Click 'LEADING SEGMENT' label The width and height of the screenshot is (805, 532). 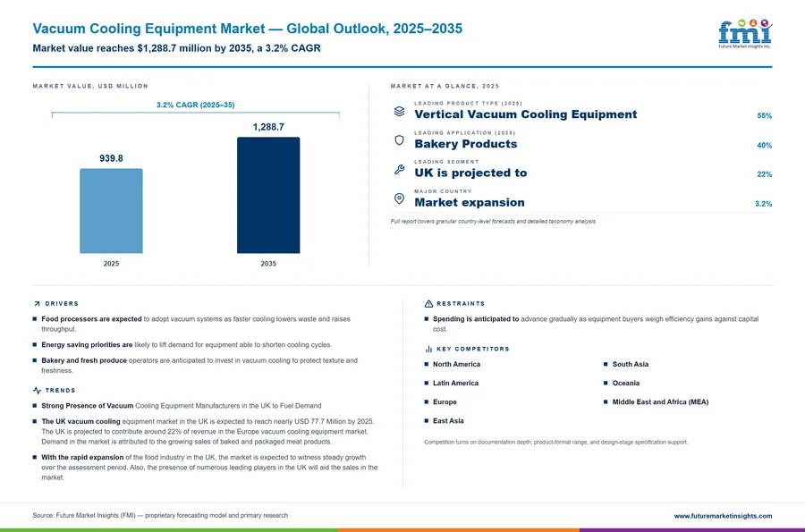[x=446, y=162]
